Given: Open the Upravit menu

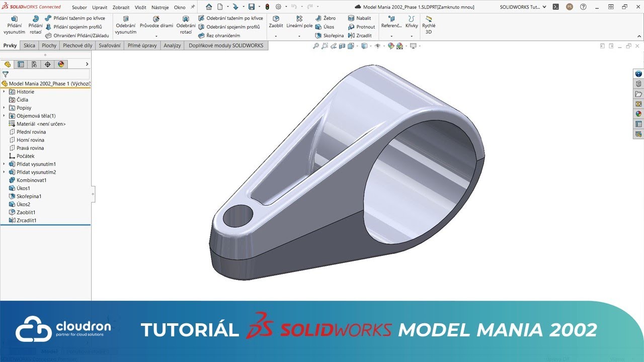Looking at the screenshot, I should coord(100,8).
